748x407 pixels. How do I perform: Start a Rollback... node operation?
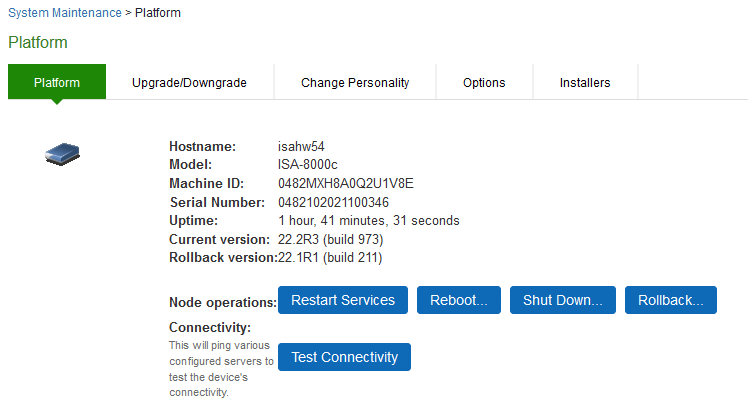pos(671,300)
